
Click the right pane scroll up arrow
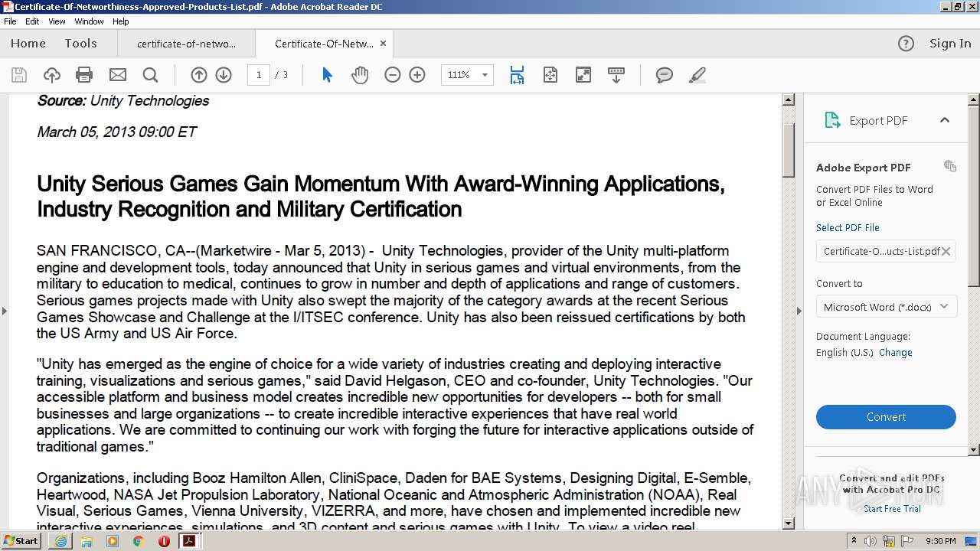click(x=974, y=99)
